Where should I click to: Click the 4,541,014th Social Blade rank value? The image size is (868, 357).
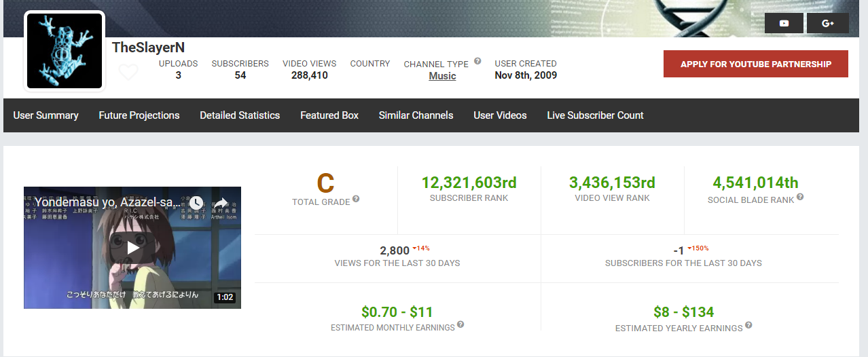(756, 183)
